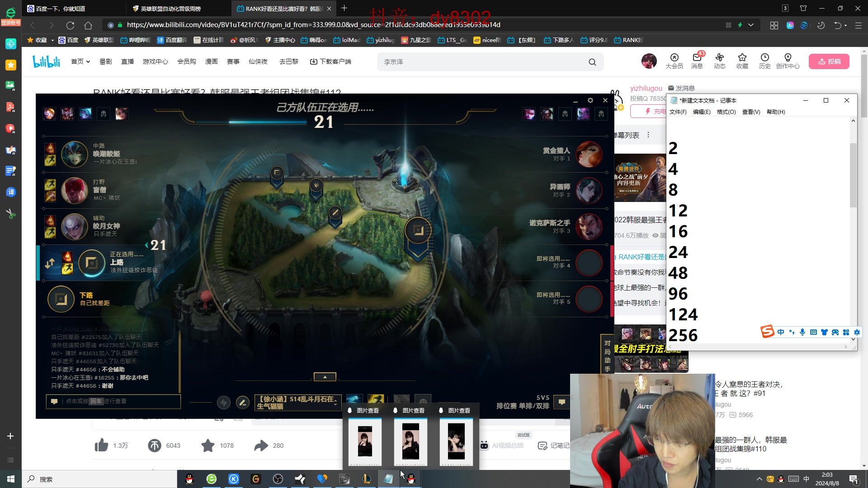Expand the 收藏 bookmarks dropdown arrow

[52, 40]
